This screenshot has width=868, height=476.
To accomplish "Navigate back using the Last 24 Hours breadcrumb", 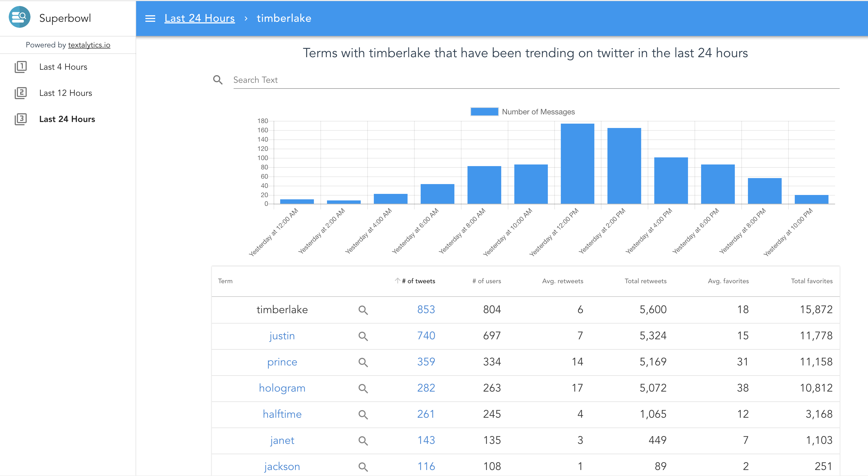I will click(x=199, y=18).
